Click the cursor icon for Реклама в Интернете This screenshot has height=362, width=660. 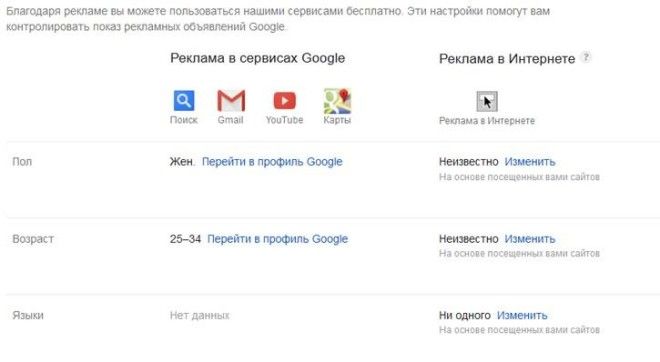pyautogui.click(x=487, y=101)
